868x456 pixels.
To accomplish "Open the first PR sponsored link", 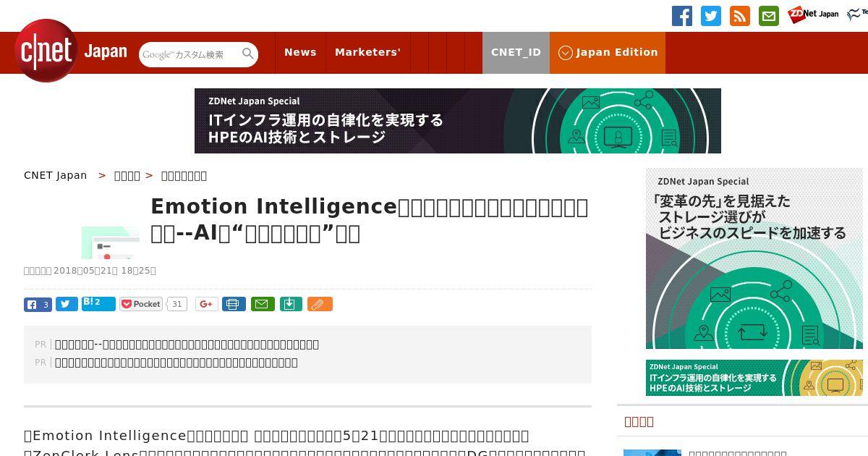I will [x=187, y=345].
